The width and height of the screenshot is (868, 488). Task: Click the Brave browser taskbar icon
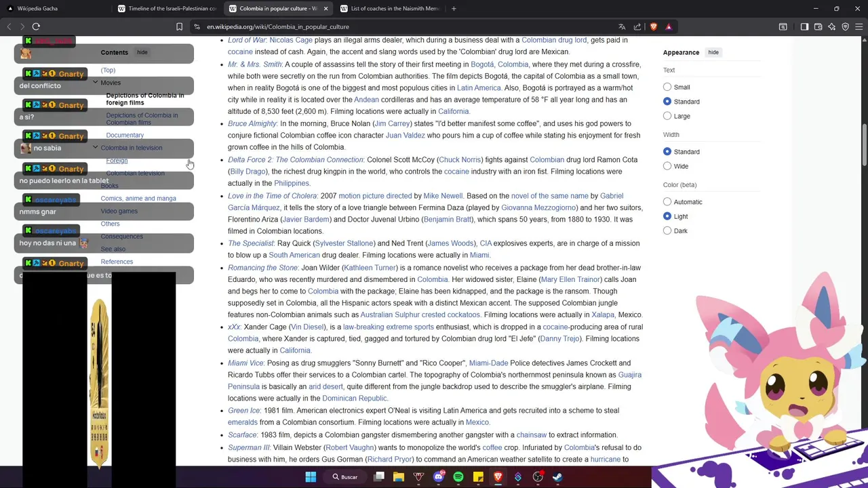[498, 477]
